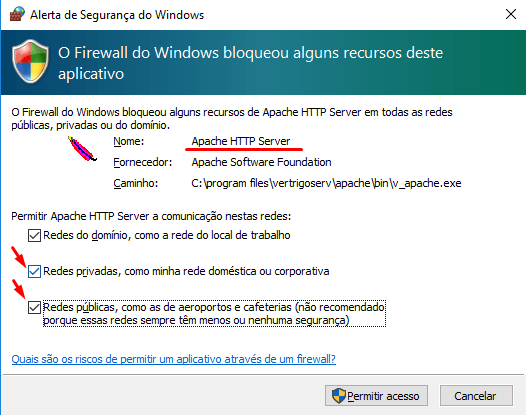This screenshot has width=526, height=415.
Task: Open the firewall risks help link
Action: (x=173, y=359)
